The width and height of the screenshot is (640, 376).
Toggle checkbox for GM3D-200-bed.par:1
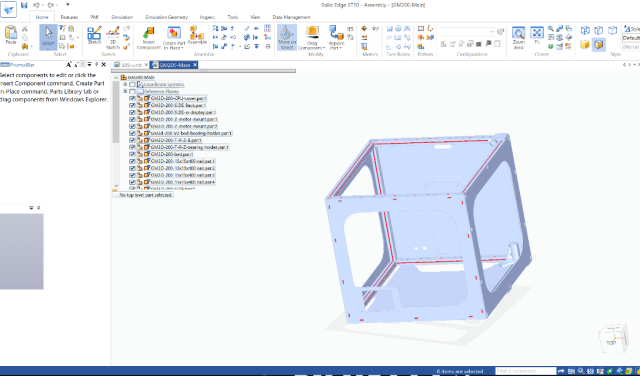[132, 154]
